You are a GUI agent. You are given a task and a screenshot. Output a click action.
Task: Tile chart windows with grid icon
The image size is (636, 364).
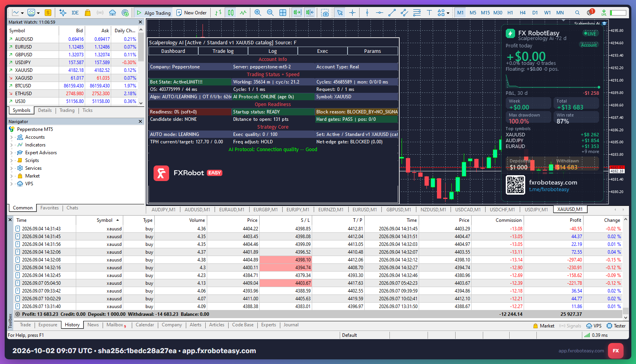point(283,13)
